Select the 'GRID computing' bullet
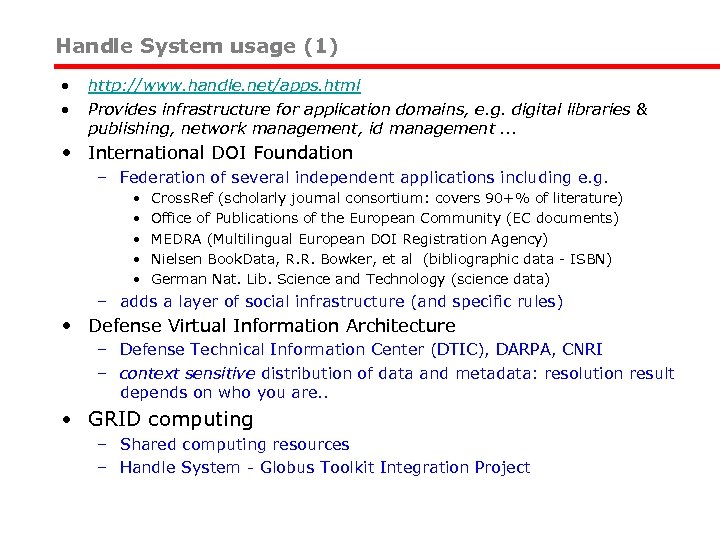This screenshot has width=720, height=540. (170, 420)
